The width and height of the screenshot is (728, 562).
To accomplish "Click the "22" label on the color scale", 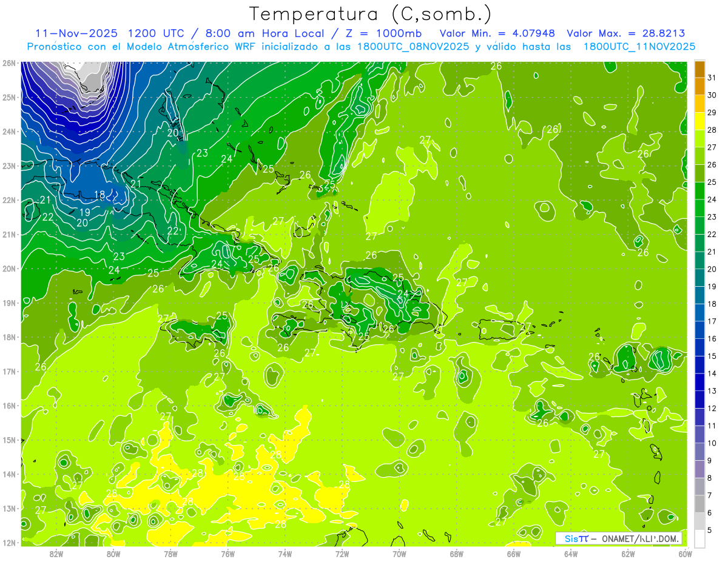I will point(712,234).
